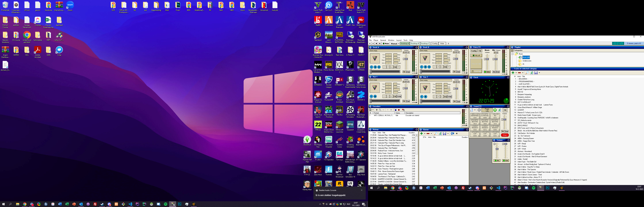The height and width of the screenshot is (207, 644).
Task: Click Sound FX next page green arrow
Action: 495,110
